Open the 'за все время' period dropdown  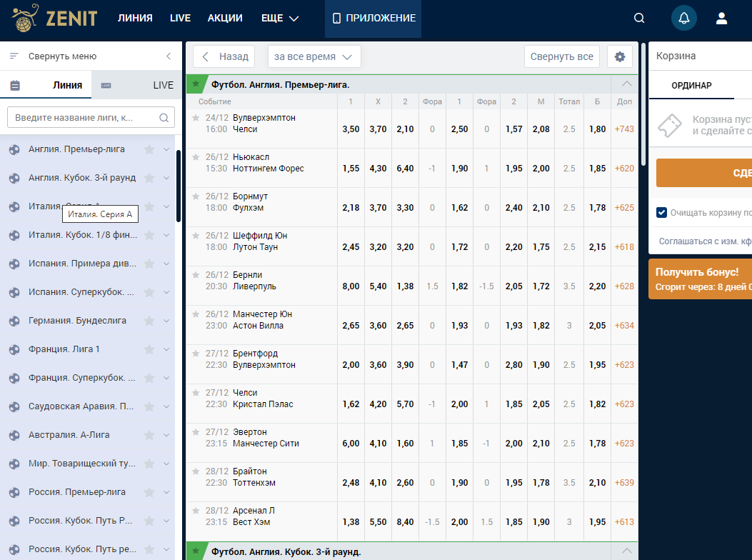click(x=314, y=56)
